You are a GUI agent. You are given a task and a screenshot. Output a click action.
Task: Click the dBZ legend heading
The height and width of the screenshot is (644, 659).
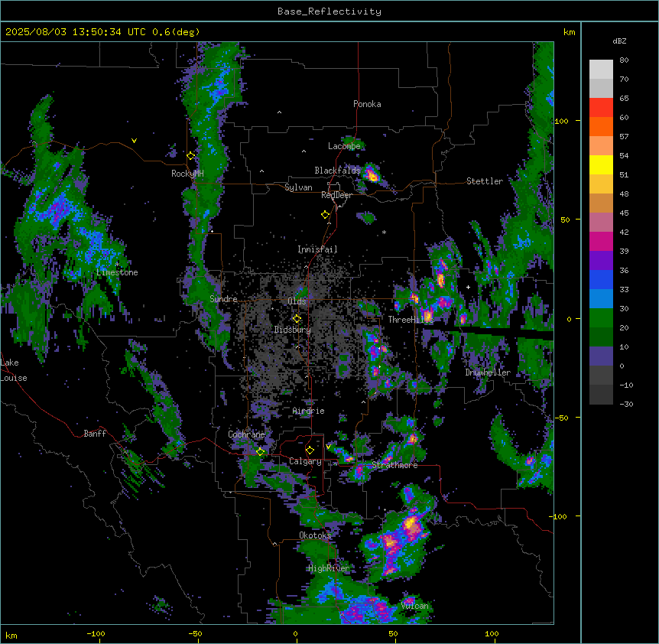pyautogui.click(x=619, y=41)
